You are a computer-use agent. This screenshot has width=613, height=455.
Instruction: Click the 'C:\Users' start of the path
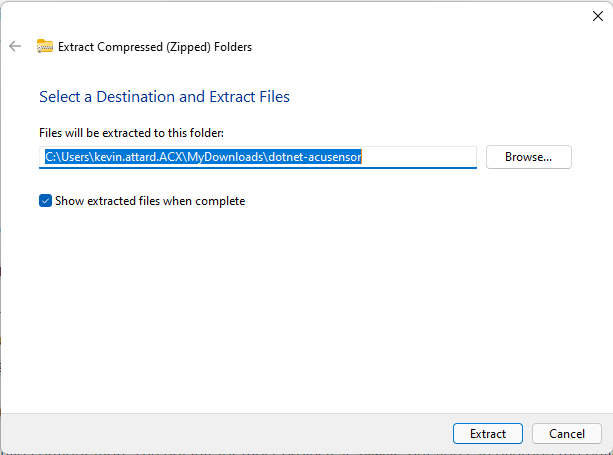tap(67, 157)
